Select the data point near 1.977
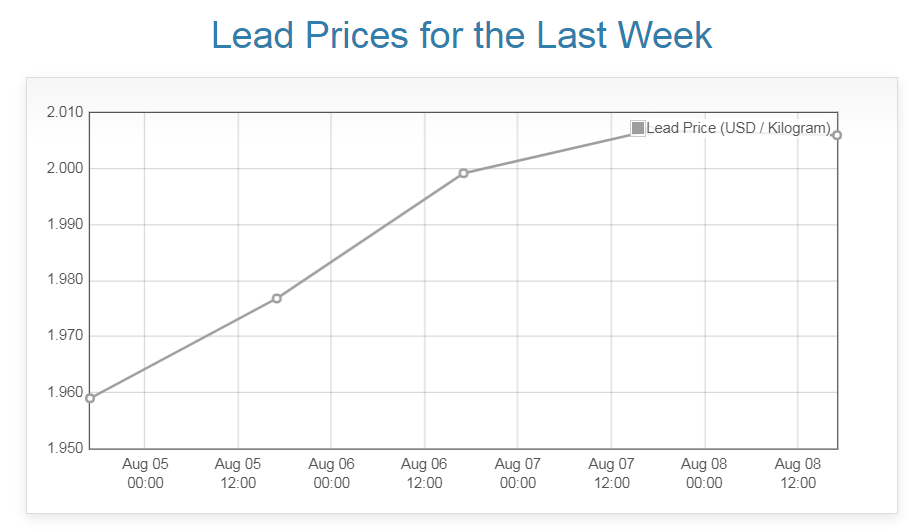 coord(277,298)
